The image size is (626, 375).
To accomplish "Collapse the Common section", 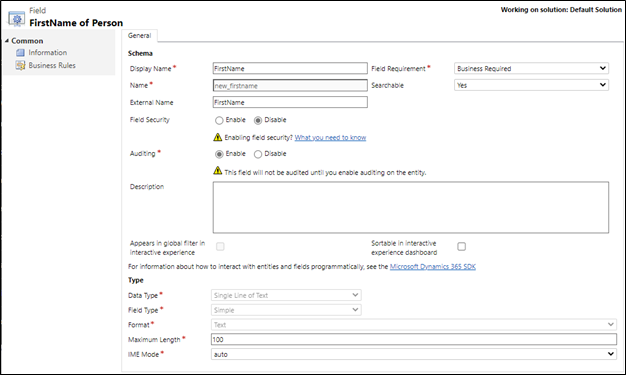I will [6, 41].
